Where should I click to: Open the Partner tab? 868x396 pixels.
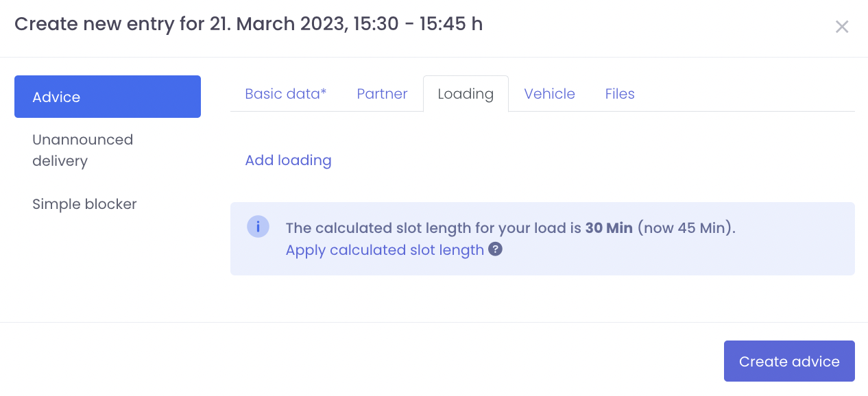click(382, 94)
